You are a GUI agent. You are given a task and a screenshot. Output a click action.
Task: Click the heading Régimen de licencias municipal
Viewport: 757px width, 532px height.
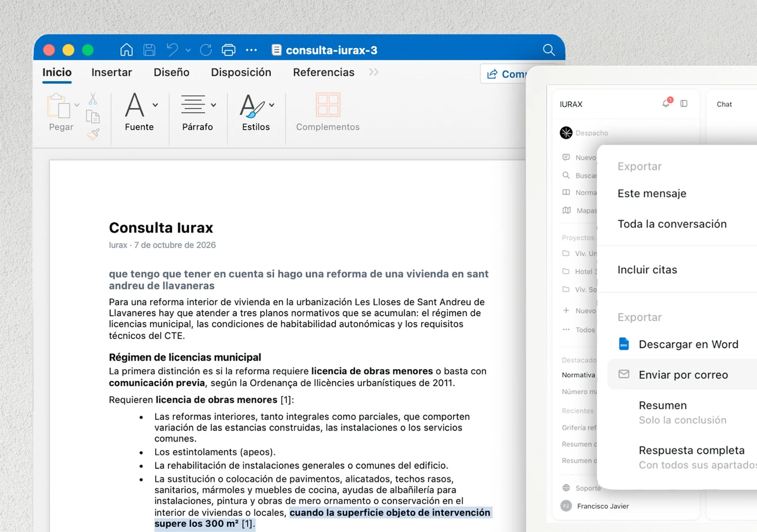pos(185,357)
